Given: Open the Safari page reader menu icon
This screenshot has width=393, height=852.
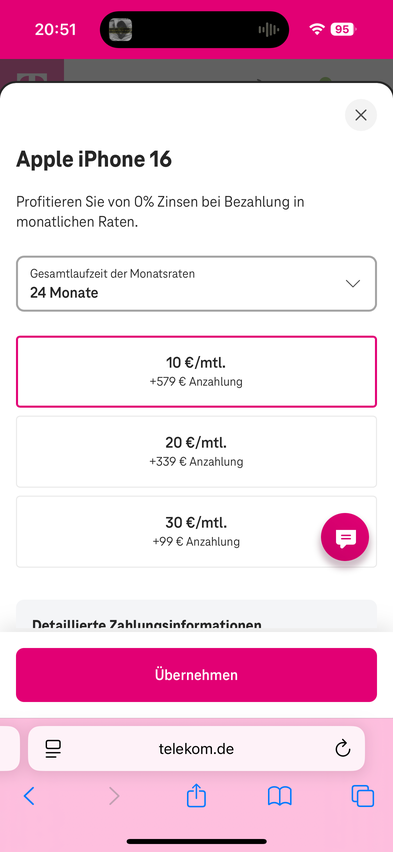Looking at the screenshot, I should click(x=53, y=749).
